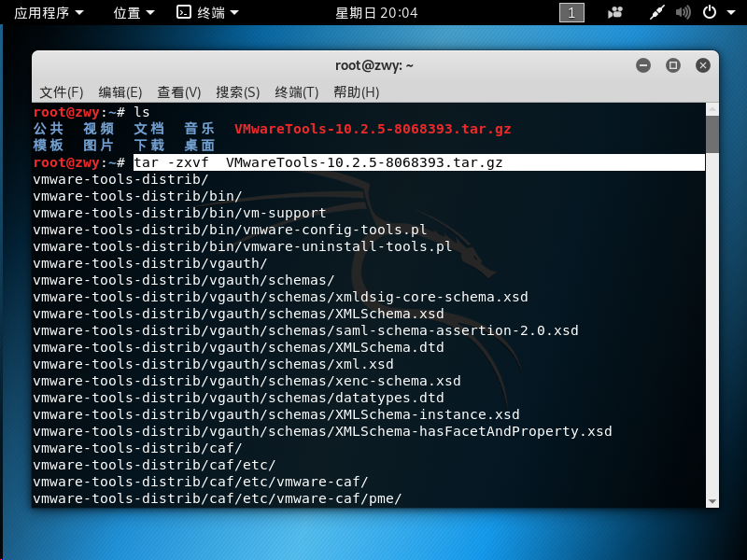Click line vmware-tools-distrib/caf/etc/vmware-caf/pme/
Image resolution: width=747 pixels, height=560 pixels.
click(218, 498)
